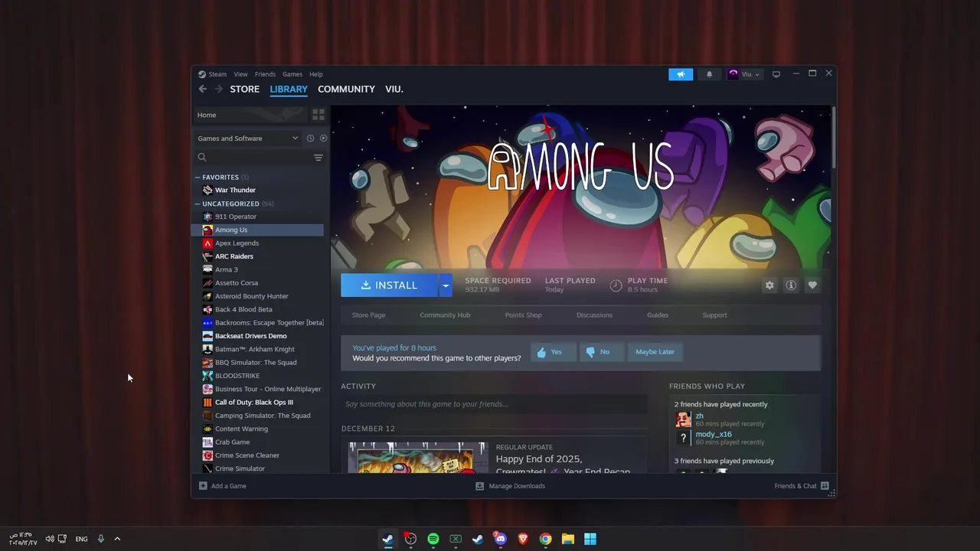980x551 pixels.
Task: Go to the COMMUNITY tab
Action: pyautogui.click(x=346, y=89)
